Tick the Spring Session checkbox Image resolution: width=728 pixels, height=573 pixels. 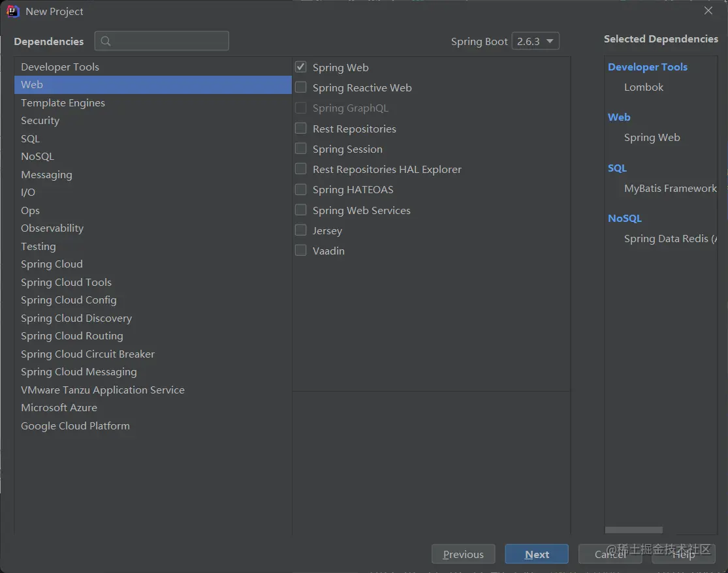pyautogui.click(x=301, y=148)
